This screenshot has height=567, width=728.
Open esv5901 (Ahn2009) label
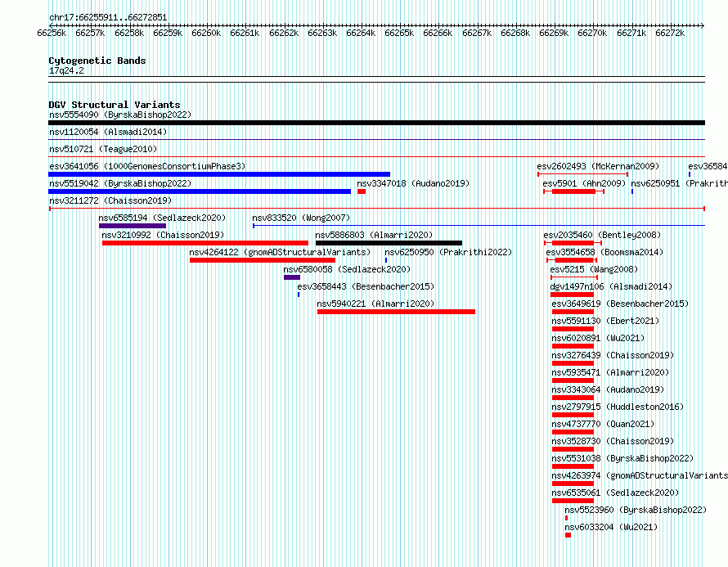pos(585,183)
